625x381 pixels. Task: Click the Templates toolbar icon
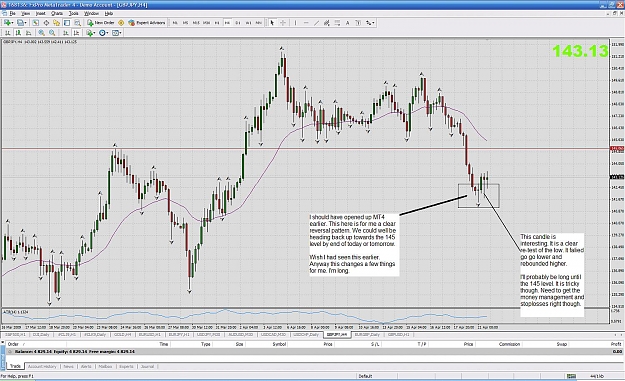115,33
